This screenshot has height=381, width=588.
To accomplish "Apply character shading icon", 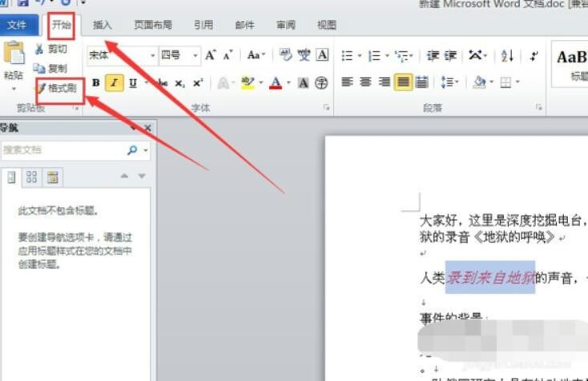I will [x=303, y=82].
